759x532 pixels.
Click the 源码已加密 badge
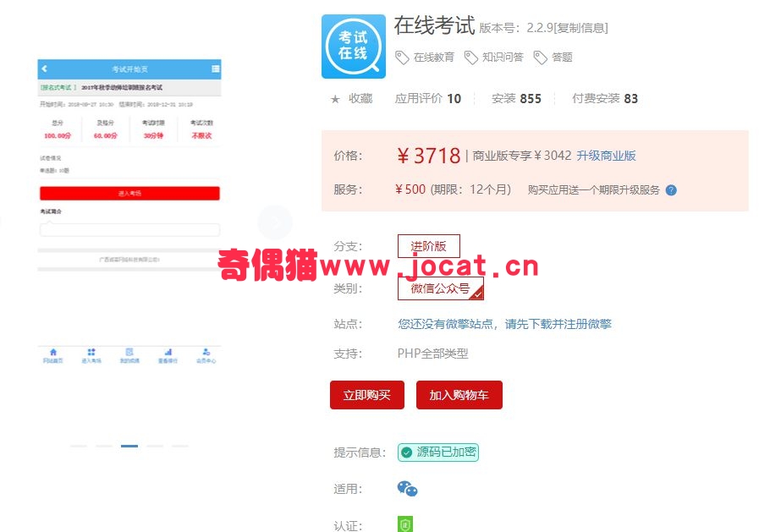coord(438,452)
